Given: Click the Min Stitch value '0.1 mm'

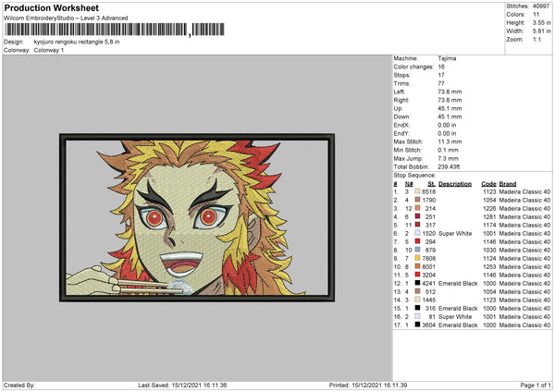Looking at the screenshot, I should click(x=448, y=150).
